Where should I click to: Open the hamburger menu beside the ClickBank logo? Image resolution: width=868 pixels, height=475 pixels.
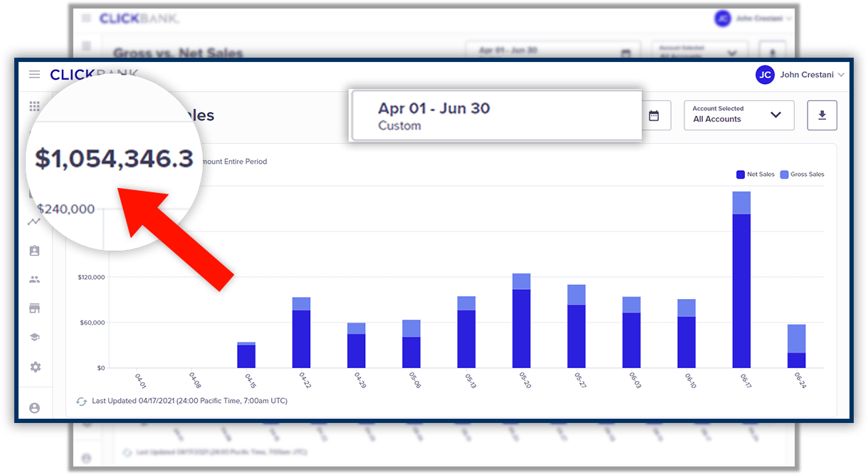[x=34, y=75]
